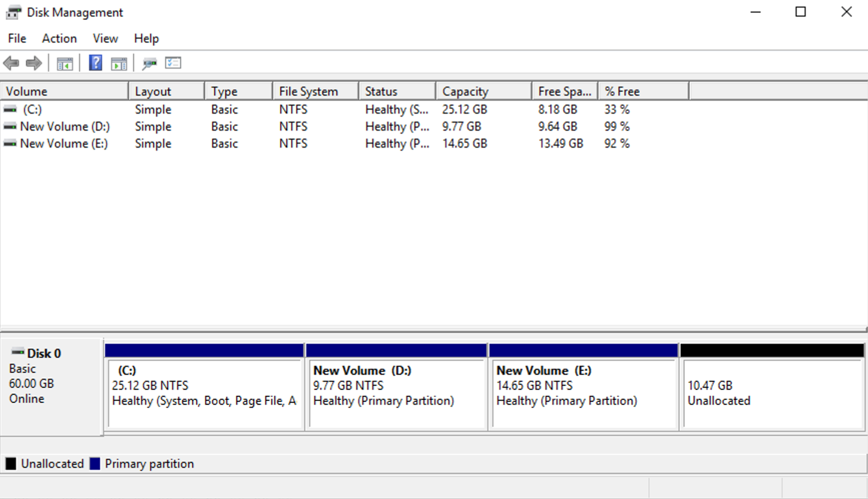
Task: Select the (C:) volume in list
Action: click(32, 109)
